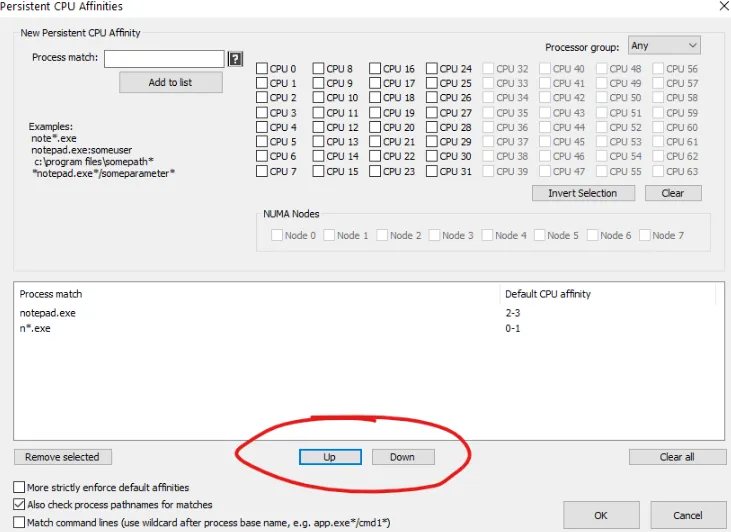Viewport: 731px width, 532px height.
Task: Click the Invert Selection button
Action: (583, 193)
